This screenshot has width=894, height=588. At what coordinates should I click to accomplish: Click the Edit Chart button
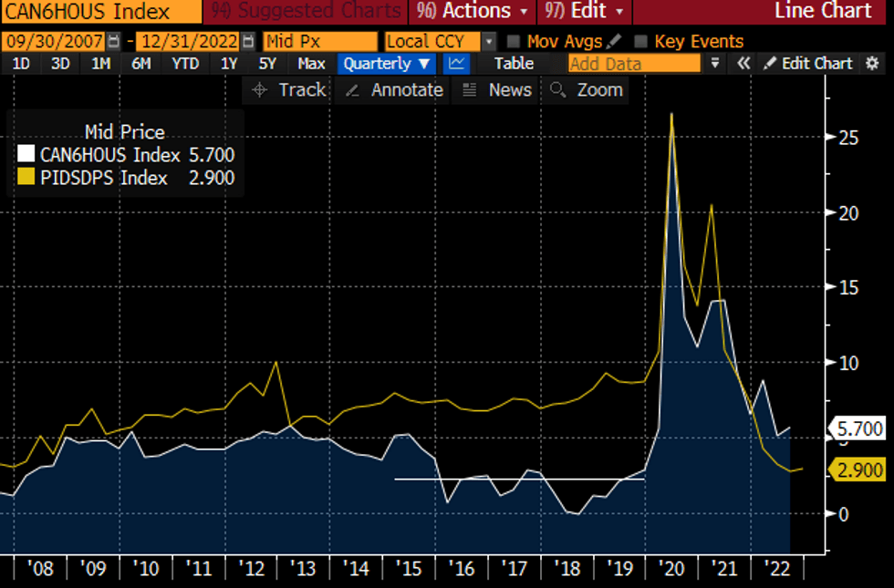point(807,64)
